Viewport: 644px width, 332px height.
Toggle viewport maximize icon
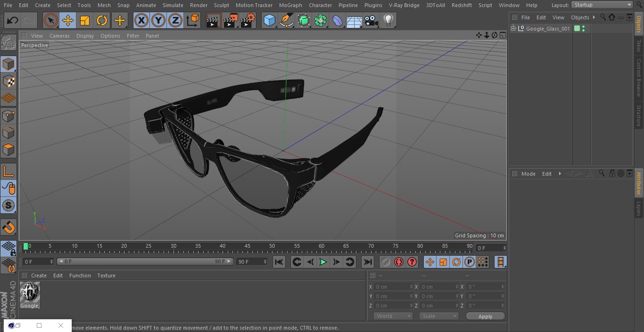pyautogui.click(x=502, y=35)
